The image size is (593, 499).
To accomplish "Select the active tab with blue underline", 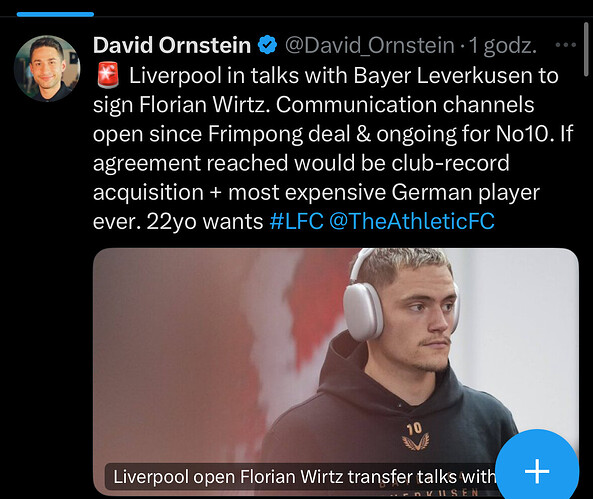I will point(55,14).
